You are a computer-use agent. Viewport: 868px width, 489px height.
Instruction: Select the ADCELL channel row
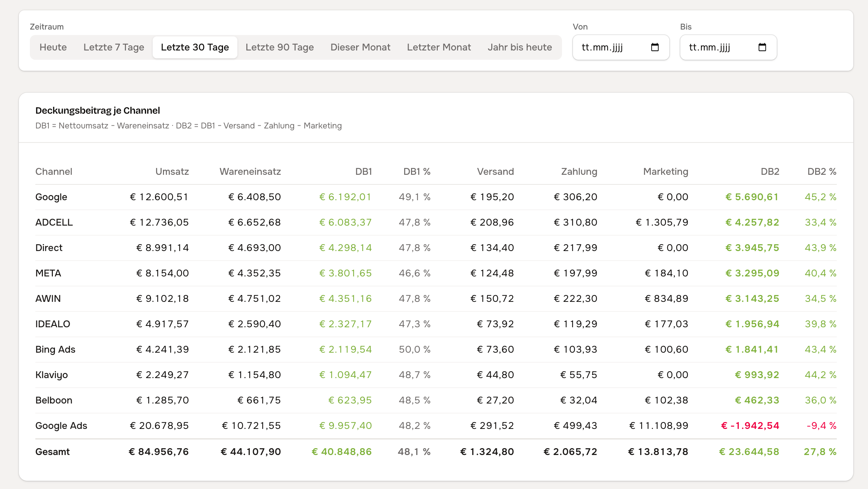(x=436, y=223)
